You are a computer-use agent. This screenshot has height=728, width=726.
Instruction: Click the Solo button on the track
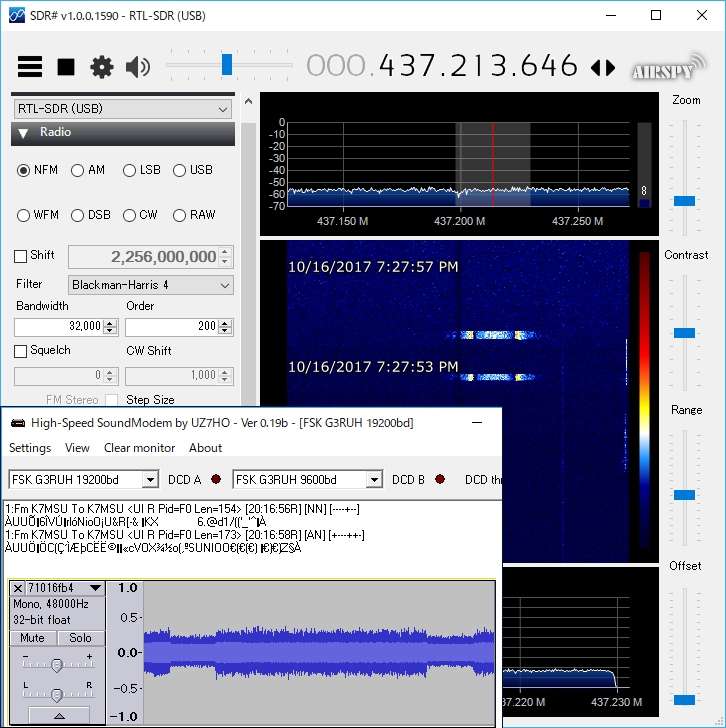(80, 638)
